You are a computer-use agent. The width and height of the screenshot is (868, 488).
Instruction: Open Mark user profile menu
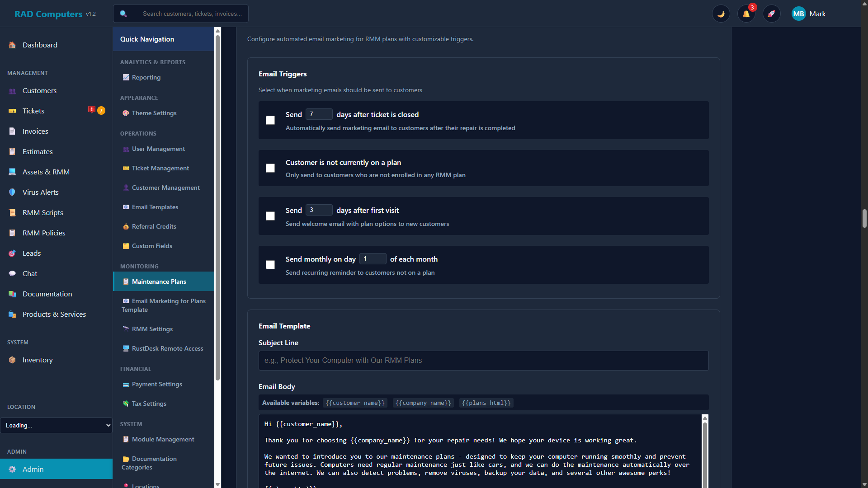[809, 14]
